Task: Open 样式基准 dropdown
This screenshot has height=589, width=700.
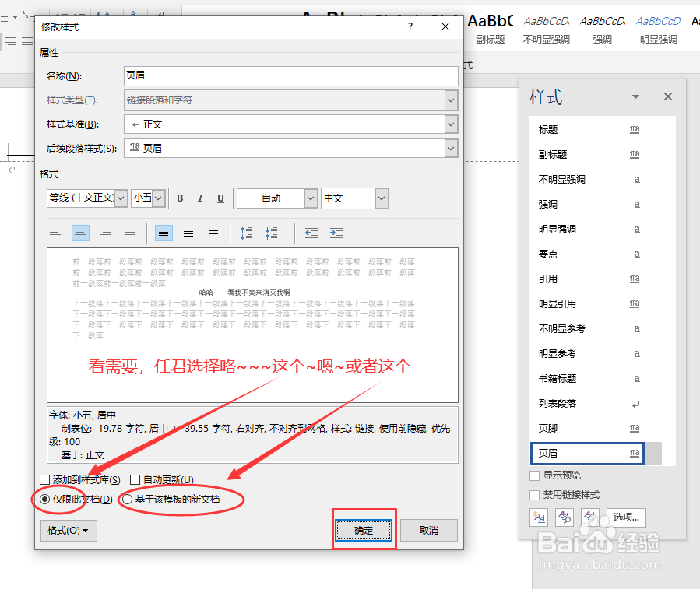Action: [x=452, y=124]
